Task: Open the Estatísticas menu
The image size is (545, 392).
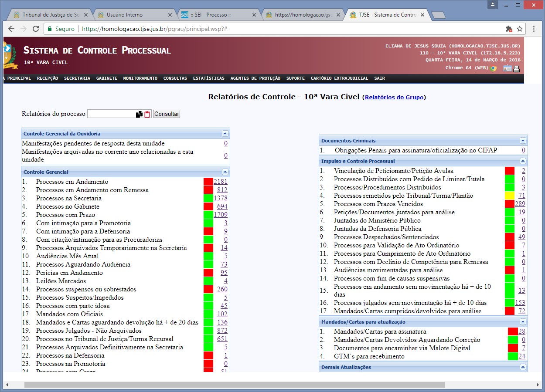Action: [208, 78]
